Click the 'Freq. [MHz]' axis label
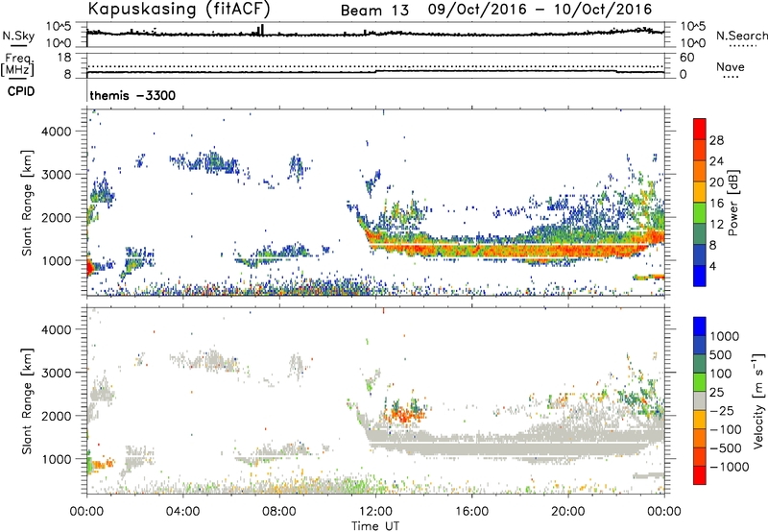Viewport: 768px width, 532px height. [x=18, y=65]
